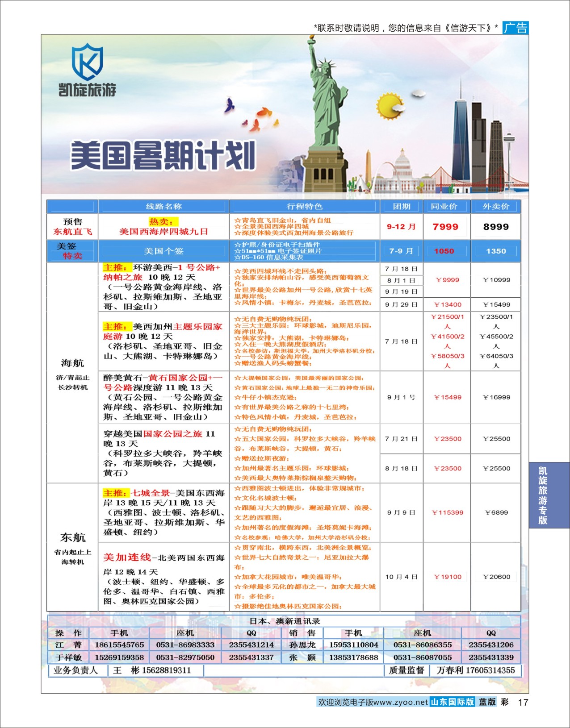Click the QQ number '2355431214'
The image size is (570, 728).
tap(251, 645)
